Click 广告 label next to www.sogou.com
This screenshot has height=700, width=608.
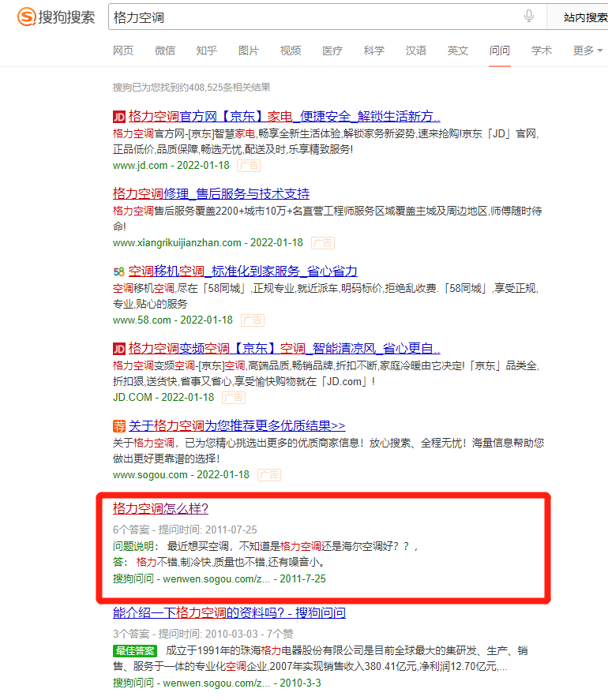click(269, 474)
